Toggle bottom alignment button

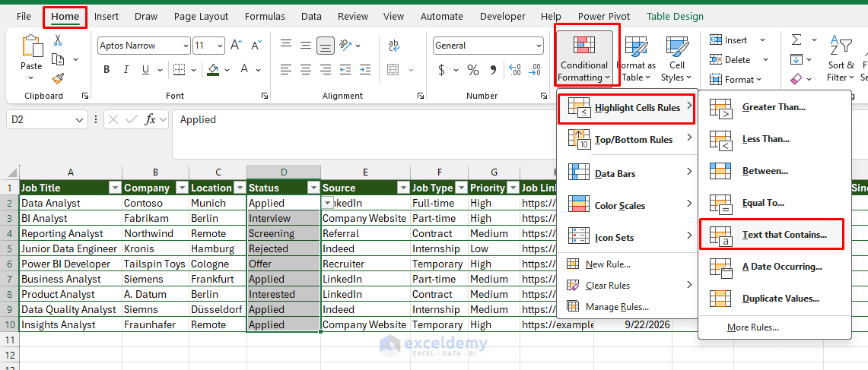tap(326, 45)
